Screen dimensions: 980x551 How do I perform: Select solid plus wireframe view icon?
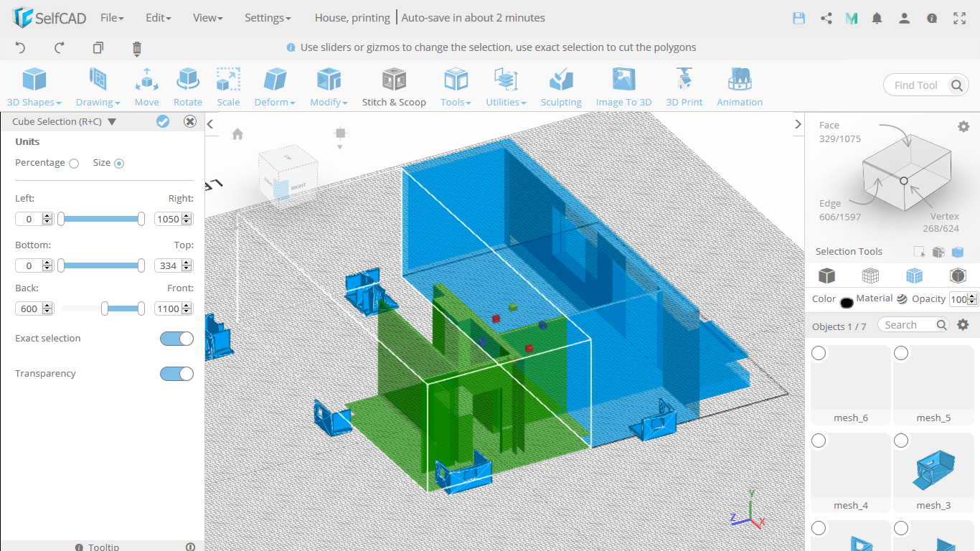[914, 275]
